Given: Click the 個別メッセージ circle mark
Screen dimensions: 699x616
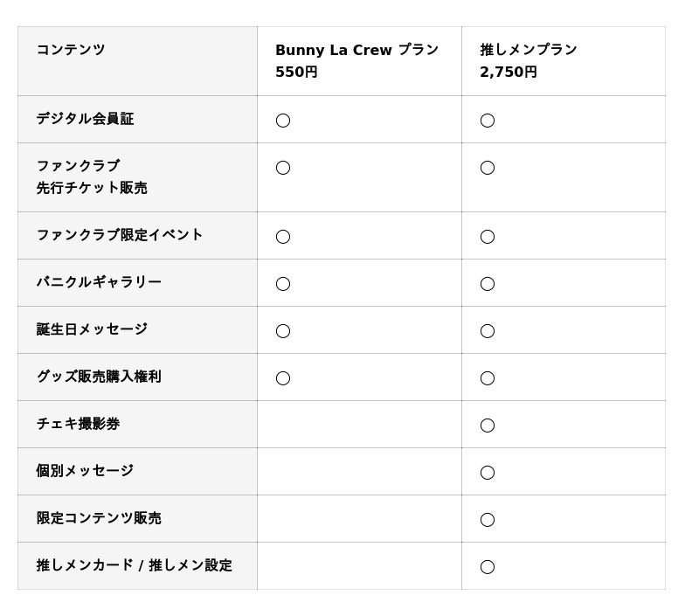Looking at the screenshot, I should click(x=488, y=473).
